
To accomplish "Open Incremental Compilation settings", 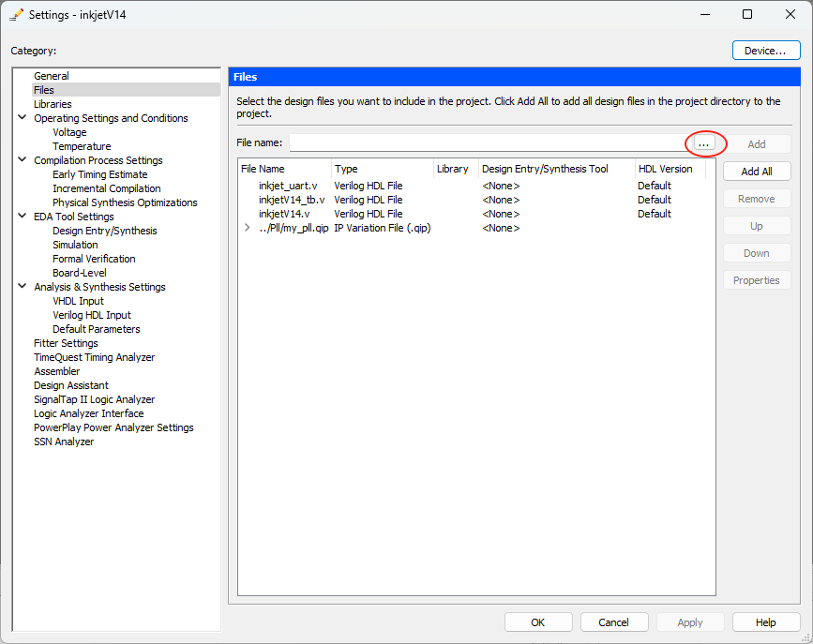I will (107, 188).
